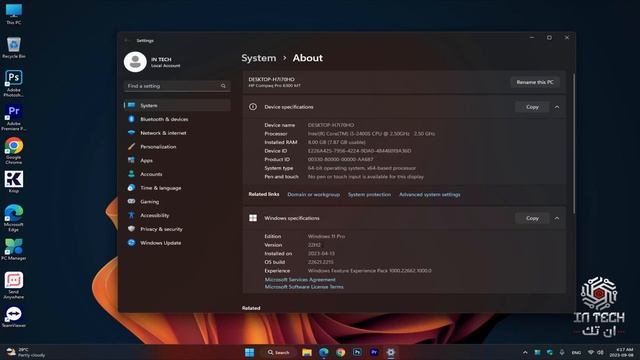Open System in Settings sidebar

(177, 105)
